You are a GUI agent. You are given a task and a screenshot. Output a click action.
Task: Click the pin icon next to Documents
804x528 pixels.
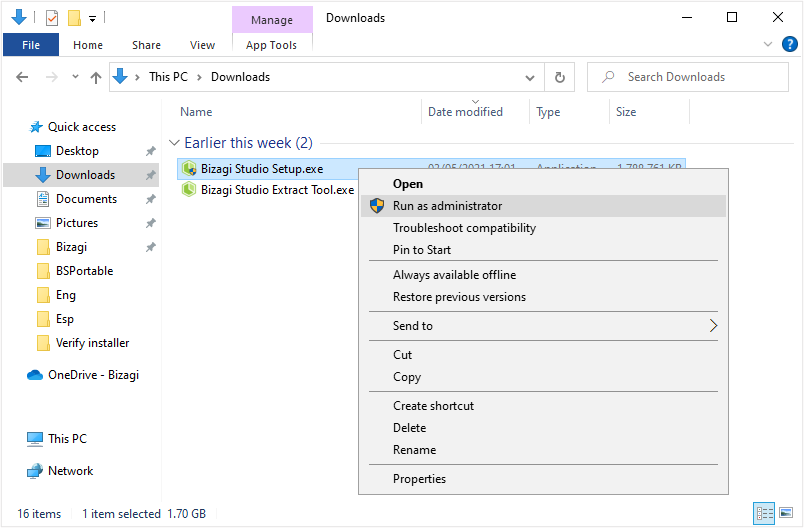(x=150, y=199)
